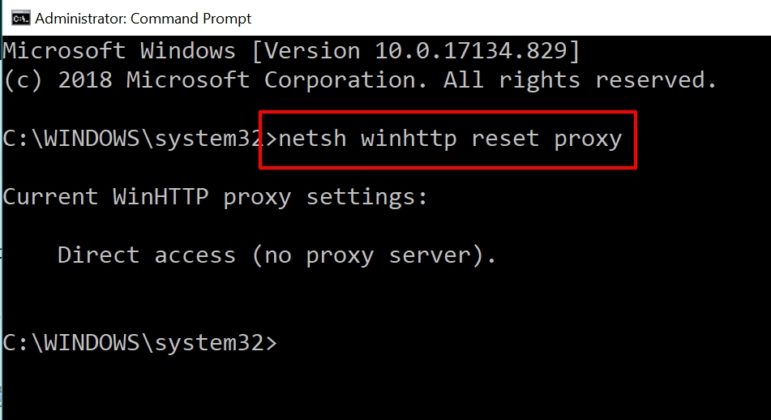This screenshot has height=420, width=771.
Task: Click the Administrator: Command Prompt title text
Action: tap(143, 18)
